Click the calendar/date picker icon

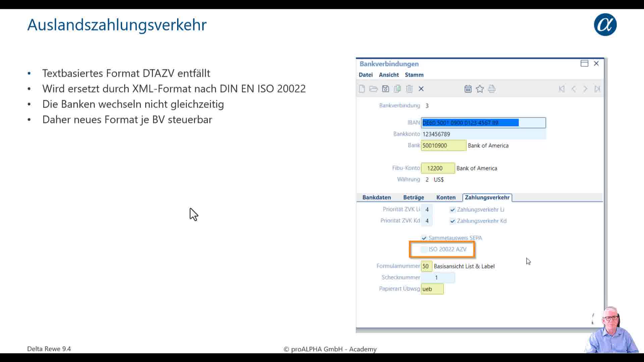pyautogui.click(x=468, y=89)
